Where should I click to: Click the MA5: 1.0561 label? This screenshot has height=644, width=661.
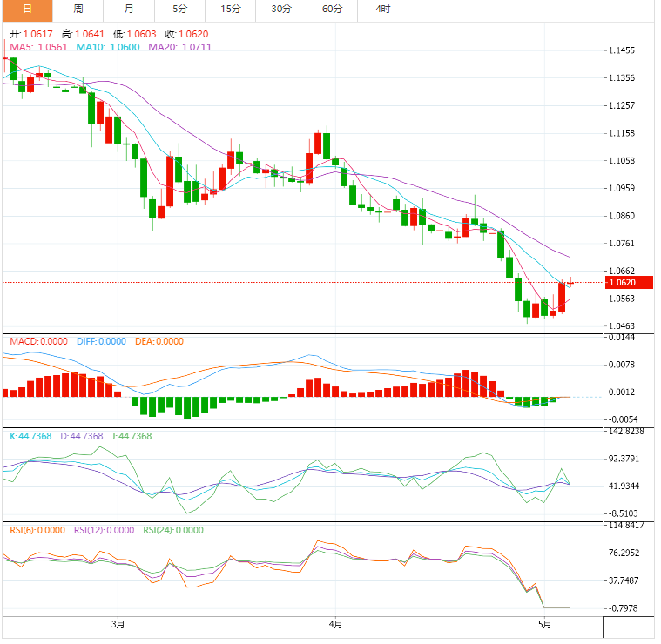tap(38, 47)
